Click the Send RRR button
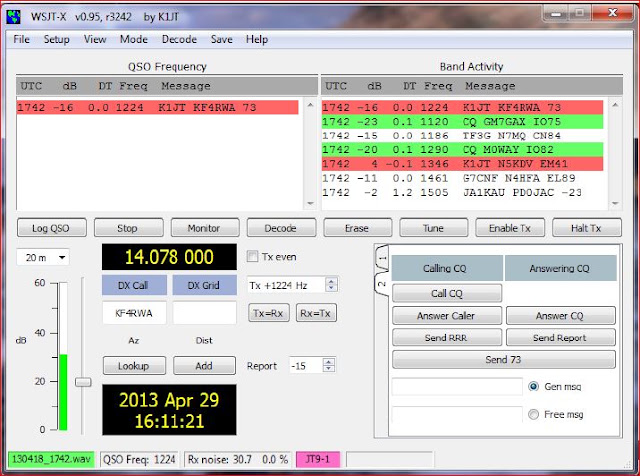 click(x=447, y=338)
